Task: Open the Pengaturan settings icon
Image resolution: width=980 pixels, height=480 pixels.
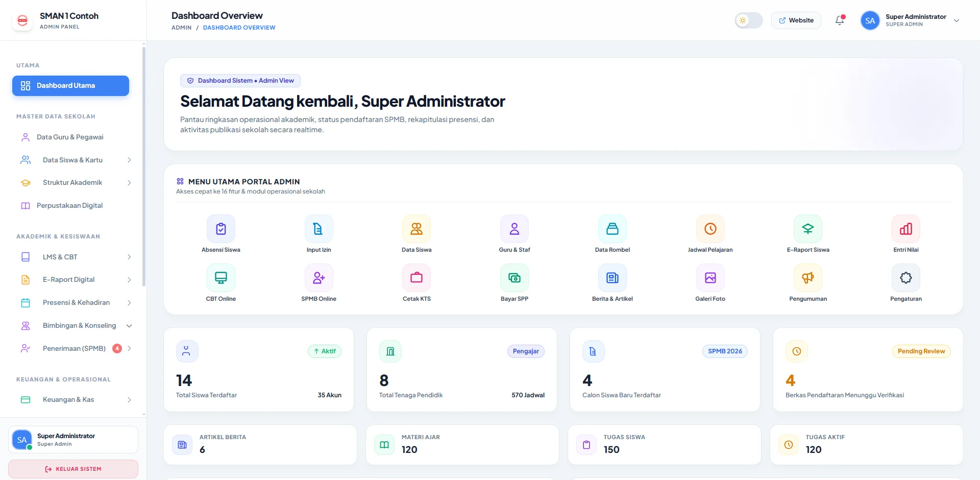Action: pyautogui.click(x=906, y=278)
